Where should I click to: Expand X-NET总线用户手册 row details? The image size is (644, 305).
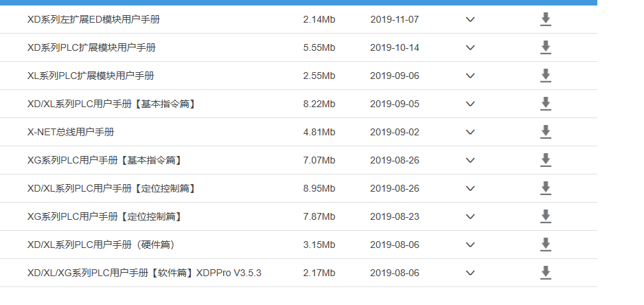(470, 132)
